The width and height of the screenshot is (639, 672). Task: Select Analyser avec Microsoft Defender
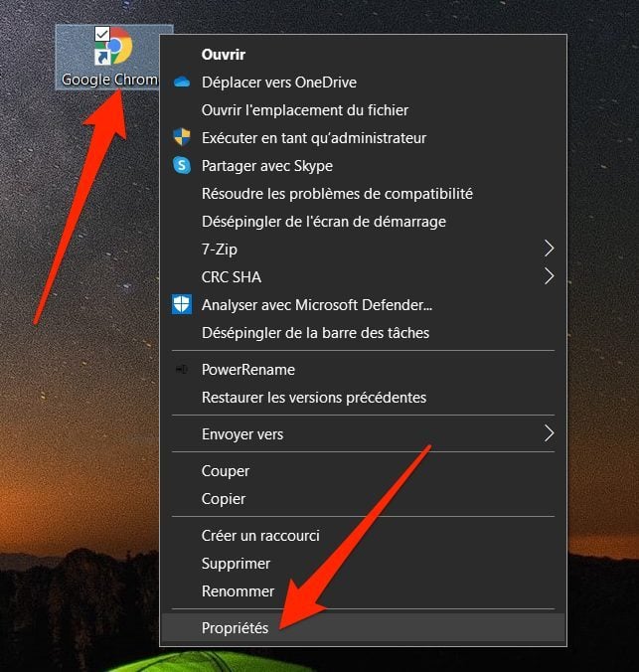point(364,305)
